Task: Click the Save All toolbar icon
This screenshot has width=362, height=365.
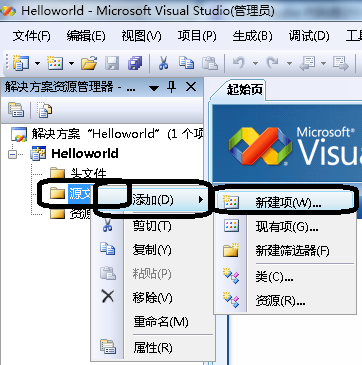Action: click(x=135, y=63)
